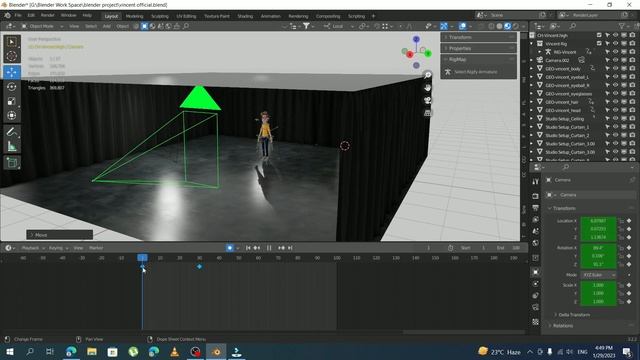Toggle camera view icon in viewport

point(427,100)
